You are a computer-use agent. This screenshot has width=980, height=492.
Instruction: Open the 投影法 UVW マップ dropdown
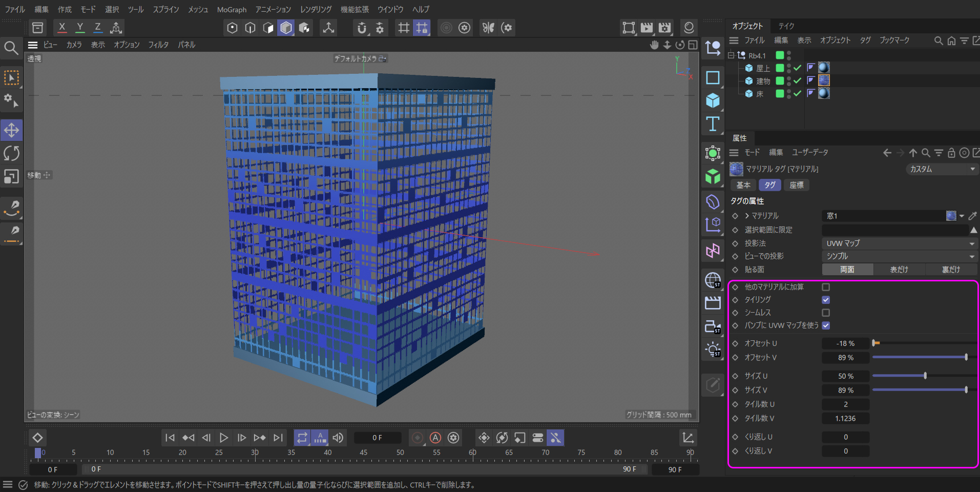click(x=899, y=243)
